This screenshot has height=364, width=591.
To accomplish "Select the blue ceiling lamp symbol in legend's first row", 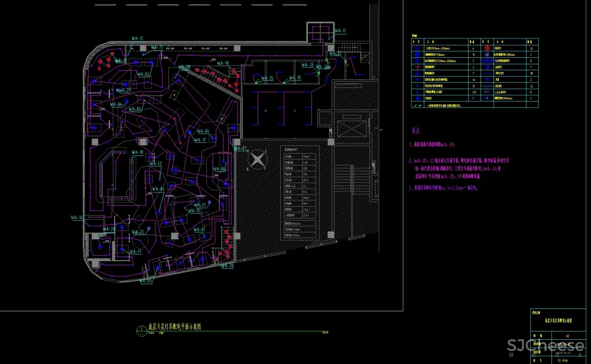I will (x=417, y=48).
